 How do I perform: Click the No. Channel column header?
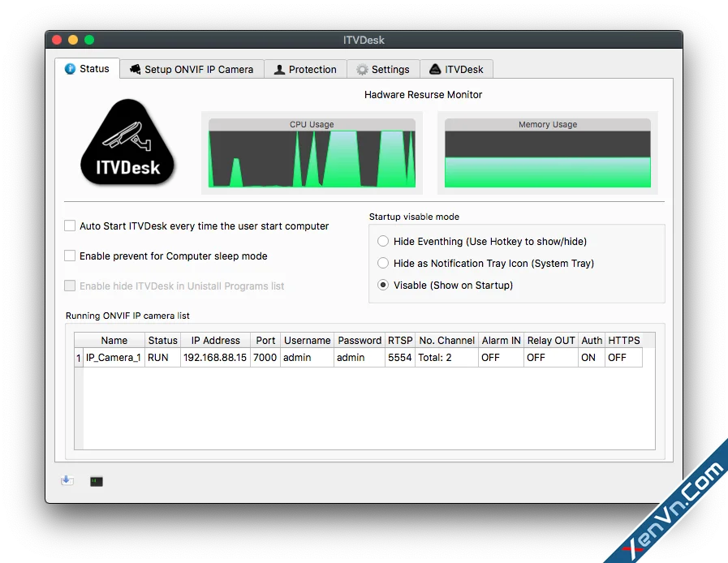(x=446, y=340)
